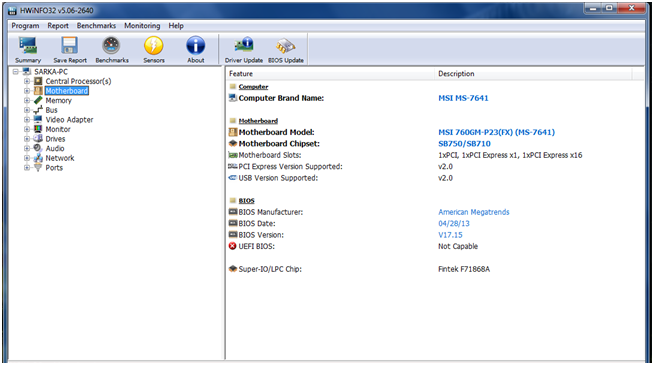Select Network label in the tree
This screenshot has height=368, width=652.
click(x=60, y=158)
